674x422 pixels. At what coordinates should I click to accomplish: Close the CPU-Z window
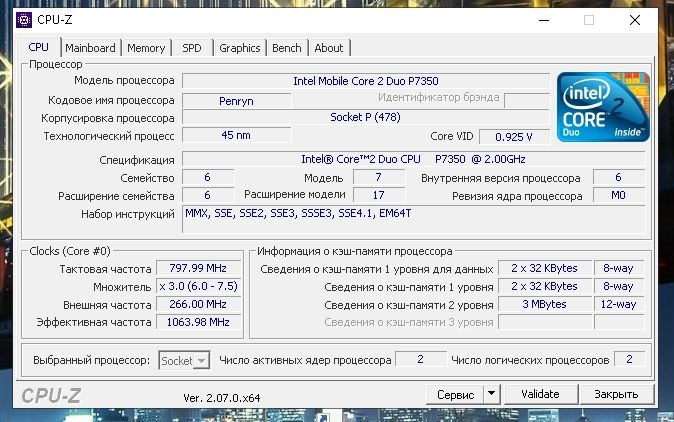tap(635, 20)
